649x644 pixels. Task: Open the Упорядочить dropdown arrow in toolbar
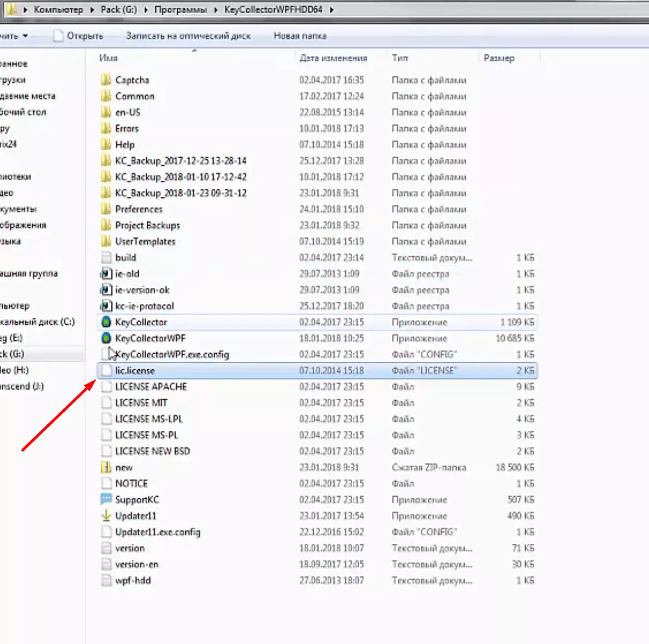click(x=25, y=36)
